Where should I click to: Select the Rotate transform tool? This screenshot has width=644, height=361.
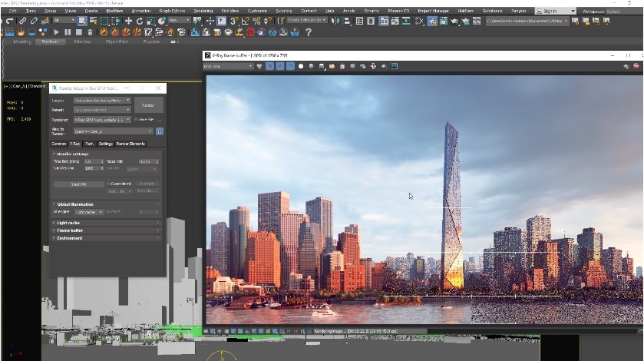click(x=139, y=21)
